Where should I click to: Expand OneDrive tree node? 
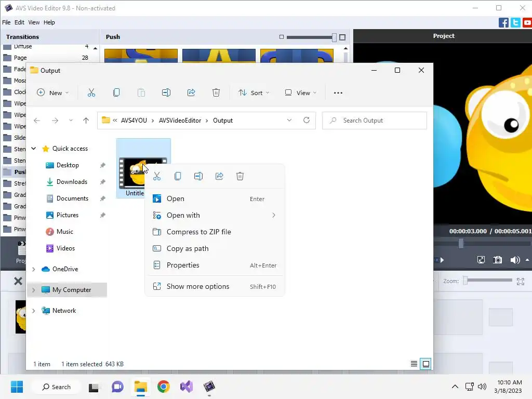point(34,269)
